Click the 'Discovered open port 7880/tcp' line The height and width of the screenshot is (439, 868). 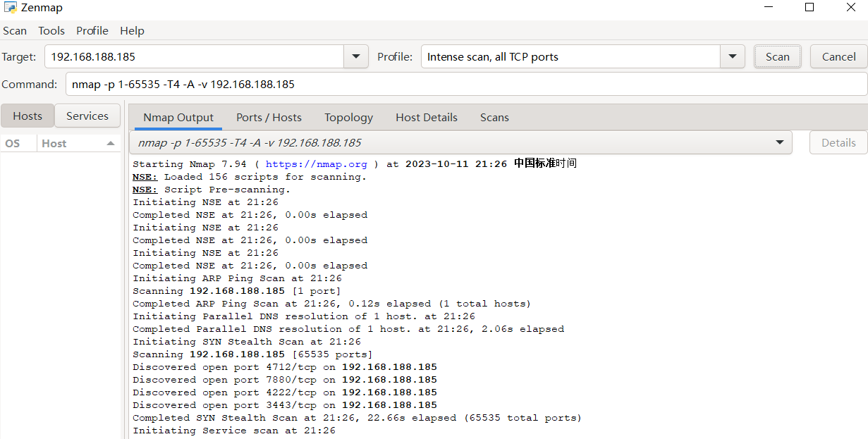point(285,380)
